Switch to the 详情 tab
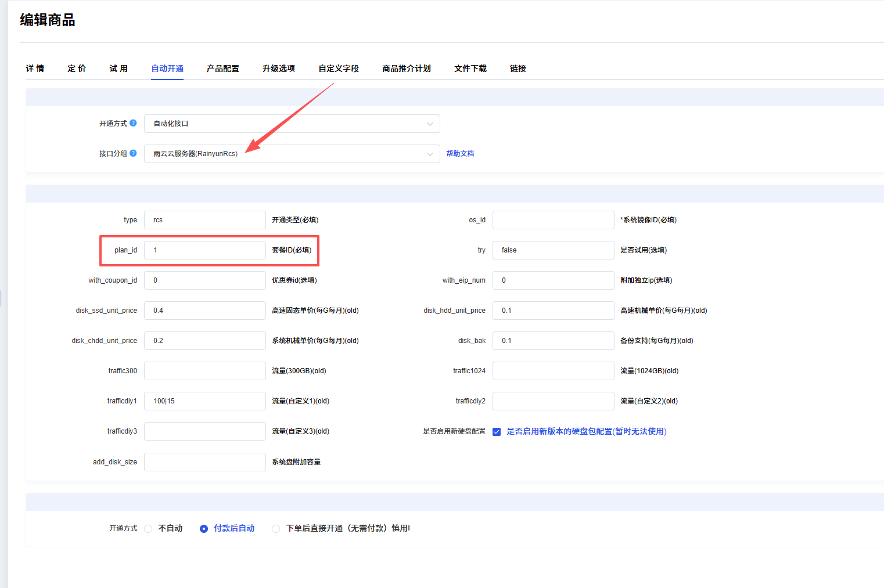 click(35, 68)
